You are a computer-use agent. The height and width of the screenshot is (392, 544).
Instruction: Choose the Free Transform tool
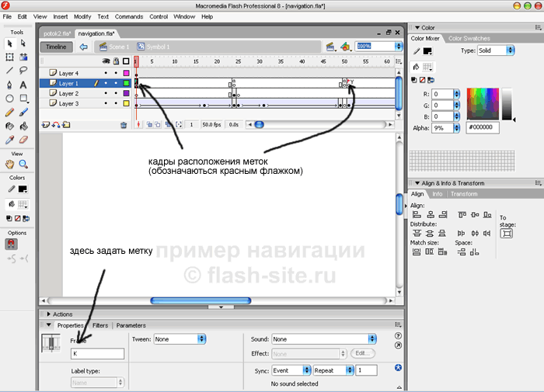click(9, 57)
